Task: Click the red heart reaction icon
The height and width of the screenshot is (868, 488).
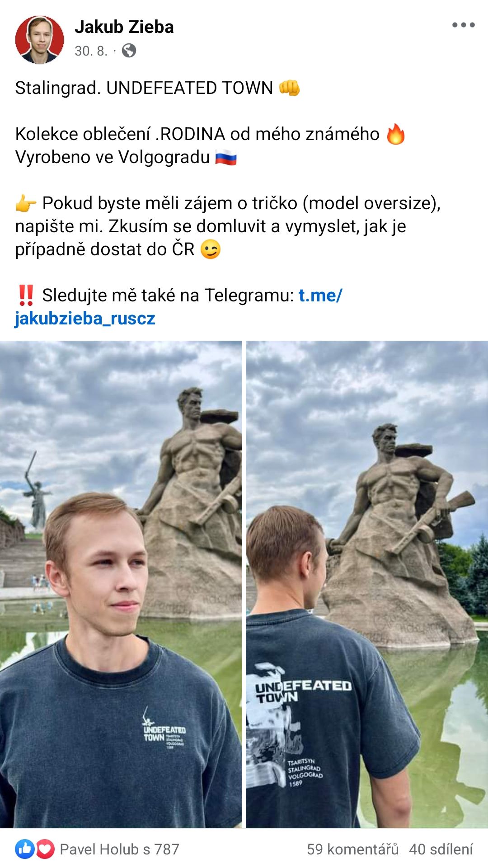Action: click(x=45, y=849)
